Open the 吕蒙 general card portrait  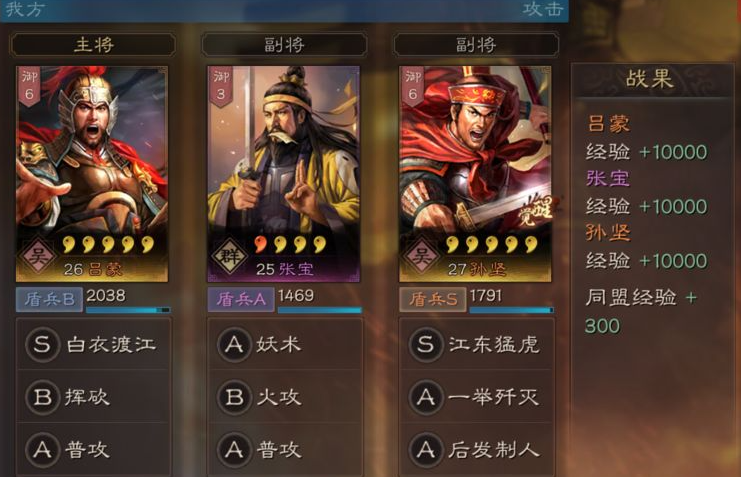coord(92,174)
